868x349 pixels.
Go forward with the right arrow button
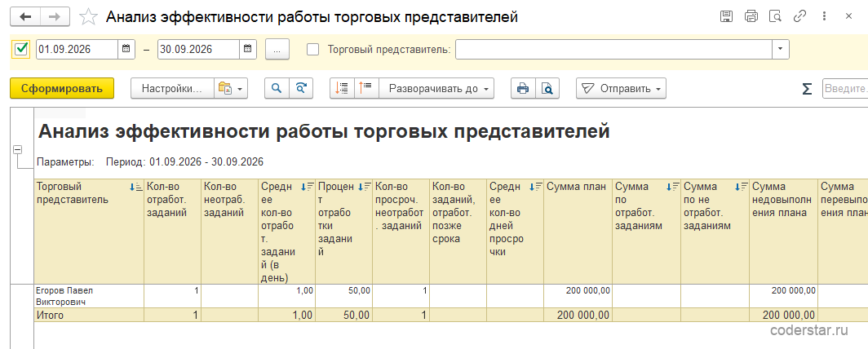click(x=55, y=16)
